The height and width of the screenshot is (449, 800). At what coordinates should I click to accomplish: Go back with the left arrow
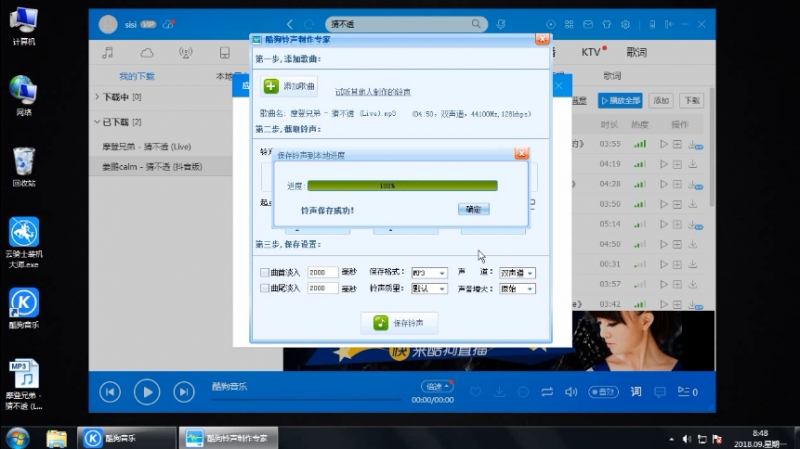(290, 24)
